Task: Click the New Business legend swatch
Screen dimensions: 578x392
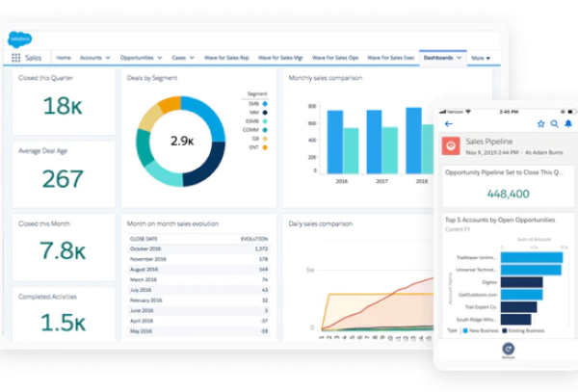Action: (465, 331)
